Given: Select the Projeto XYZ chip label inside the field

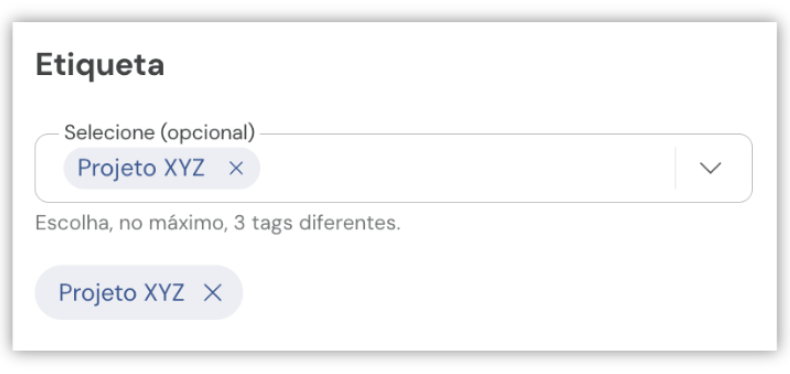Looking at the screenshot, I should 141,168.
